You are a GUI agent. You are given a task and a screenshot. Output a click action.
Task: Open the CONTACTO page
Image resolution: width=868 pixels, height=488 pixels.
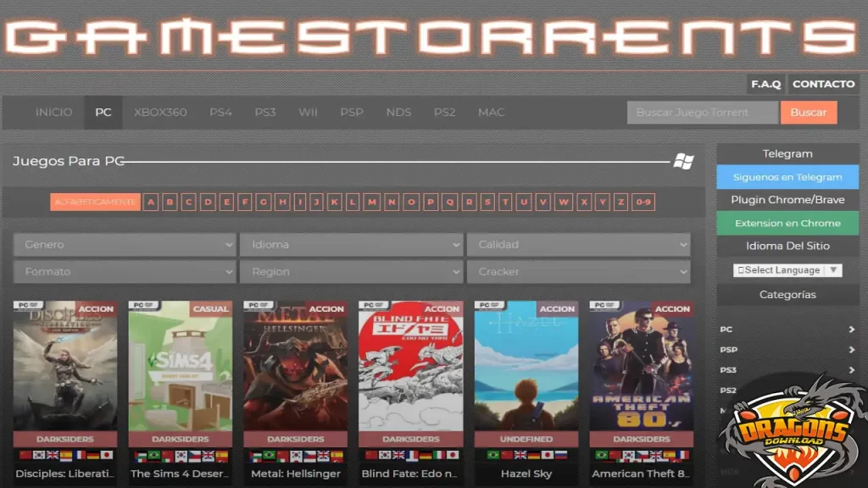tap(823, 84)
